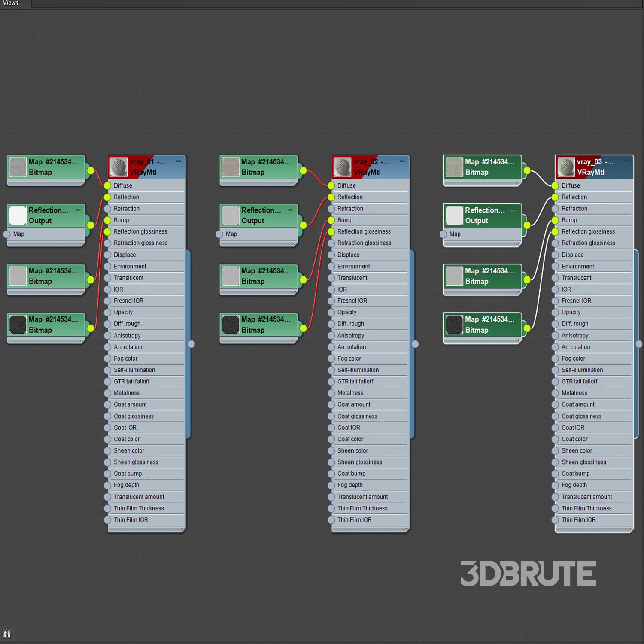The image size is (644, 644).
Task: Click the Metalness input socket on vray_03
Action: point(555,393)
